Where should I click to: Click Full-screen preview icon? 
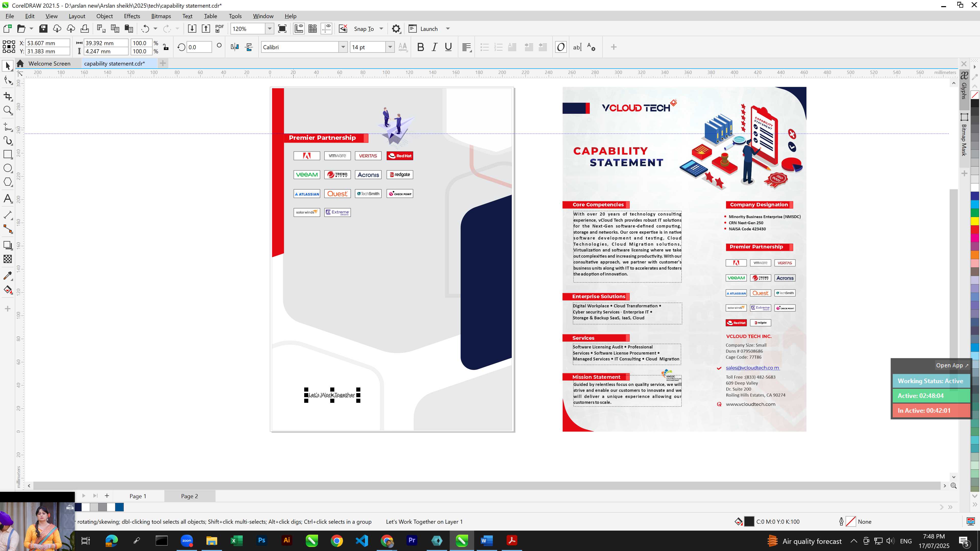(282, 29)
